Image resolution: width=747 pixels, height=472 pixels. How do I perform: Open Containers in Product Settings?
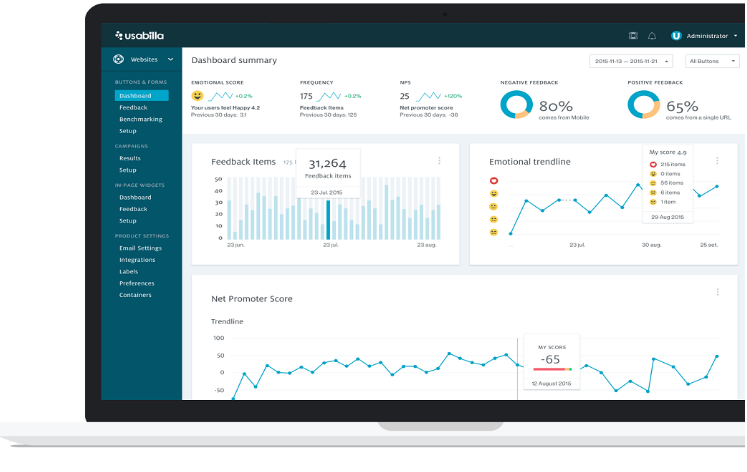pyautogui.click(x=135, y=295)
